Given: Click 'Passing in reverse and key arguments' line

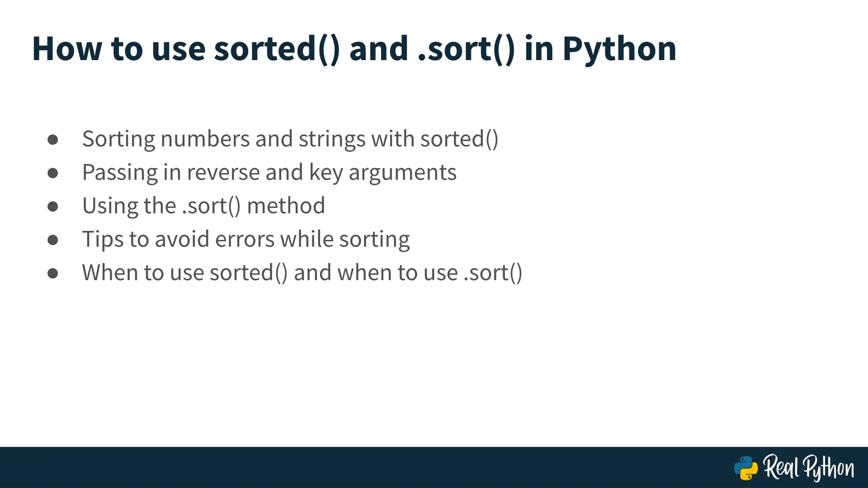Looking at the screenshot, I should coord(269,173).
